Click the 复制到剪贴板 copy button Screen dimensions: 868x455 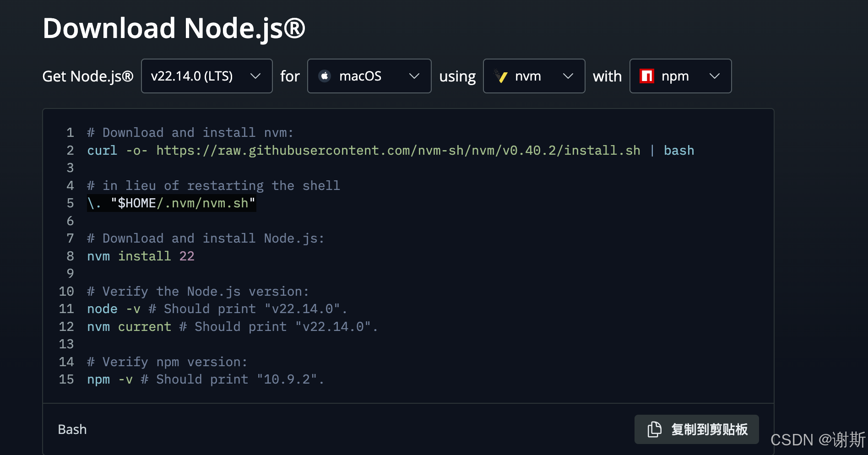click(x=696, y=429)
